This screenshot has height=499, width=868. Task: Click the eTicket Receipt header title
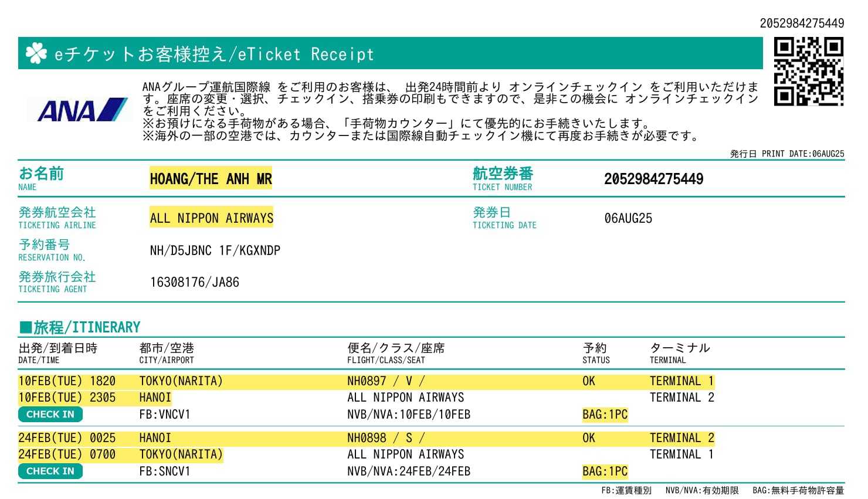click(214, 55)
